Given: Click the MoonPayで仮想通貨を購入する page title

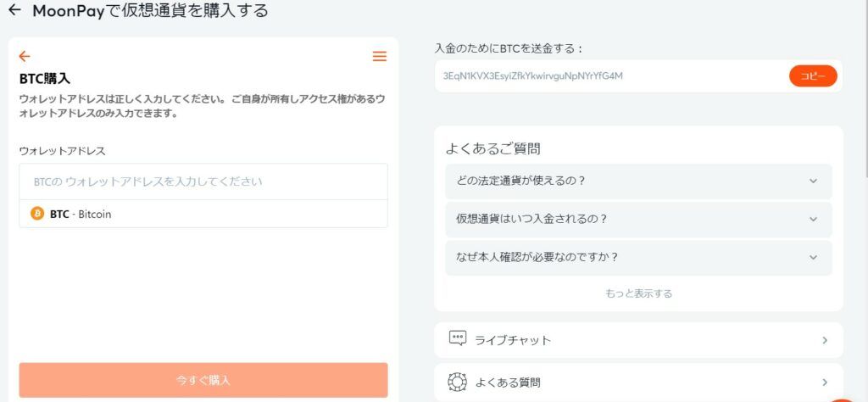Looking at the screenshot, I should tap(151, 10).
